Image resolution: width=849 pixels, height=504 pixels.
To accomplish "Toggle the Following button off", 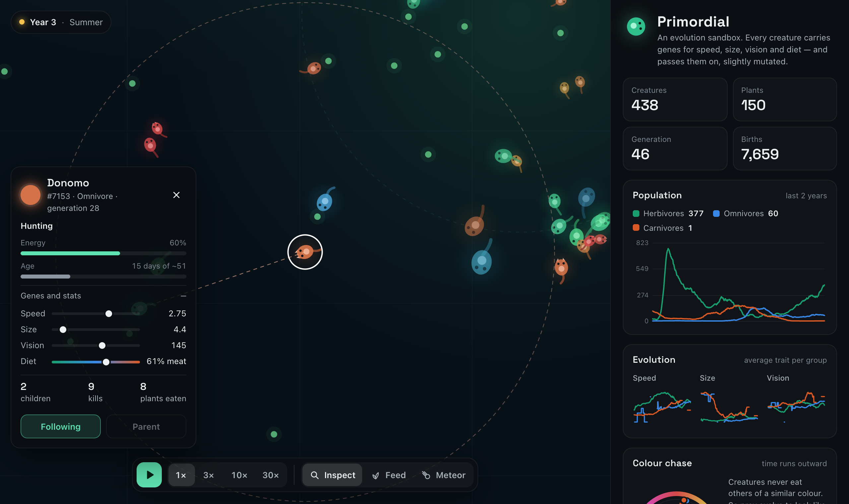I will click(x=60, y=426).
